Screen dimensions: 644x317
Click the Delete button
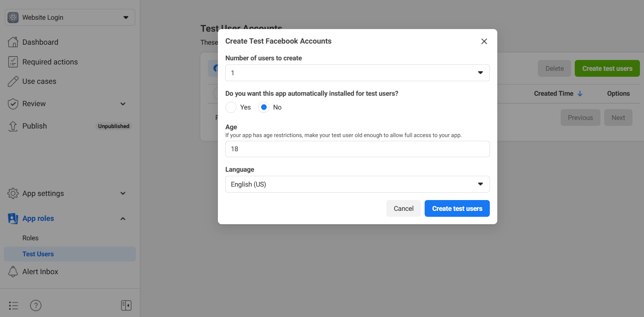coord(554,69)
